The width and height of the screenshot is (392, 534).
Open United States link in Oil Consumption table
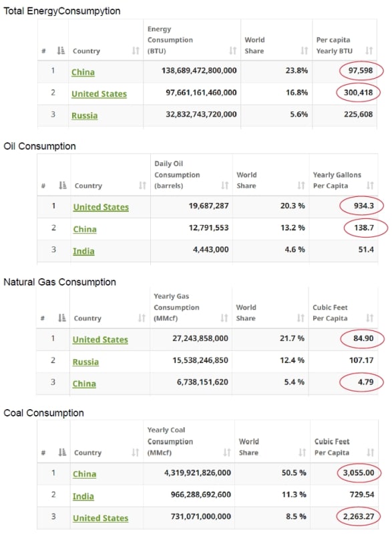coord(101,207)
